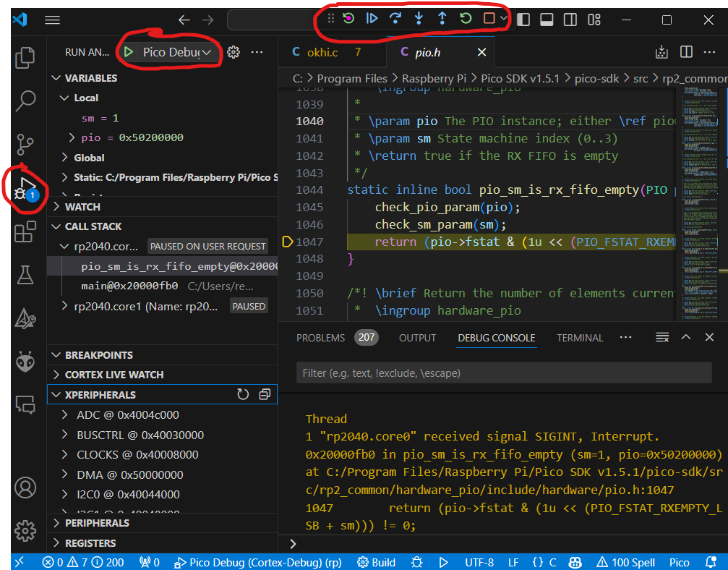Change the UTF-8 file encoding
This screenshot has width=728, height=570.
pos(479,563)
